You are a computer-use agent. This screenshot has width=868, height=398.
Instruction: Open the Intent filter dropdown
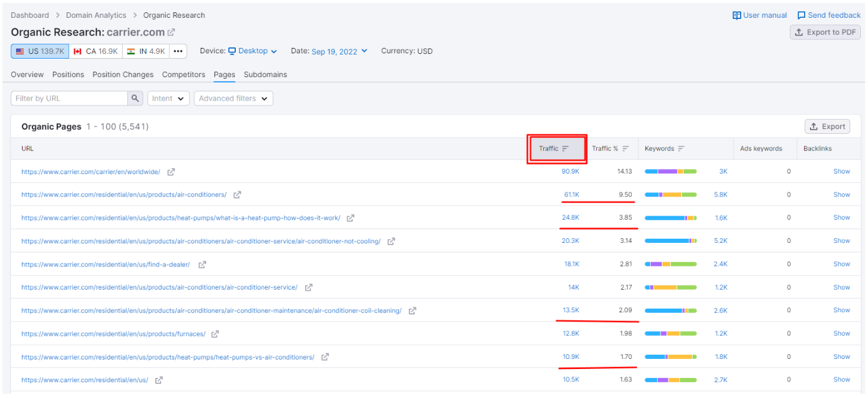(168, 98)
